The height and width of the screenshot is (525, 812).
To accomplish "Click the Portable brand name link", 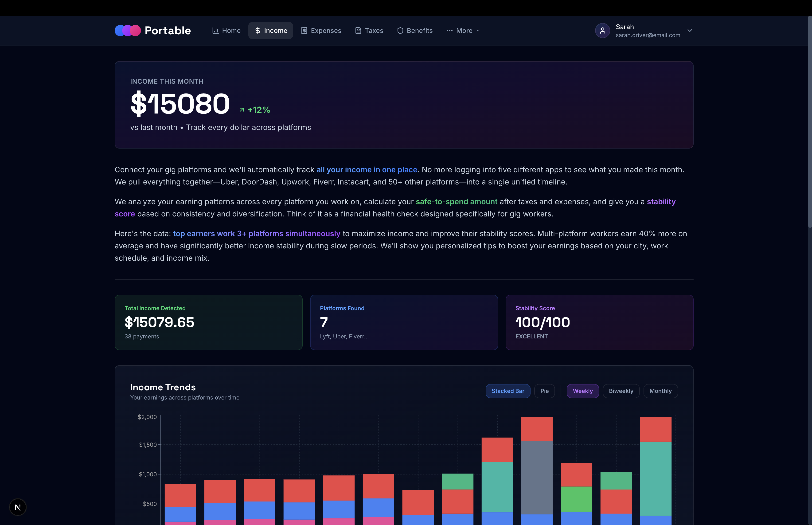I will 168,31.
